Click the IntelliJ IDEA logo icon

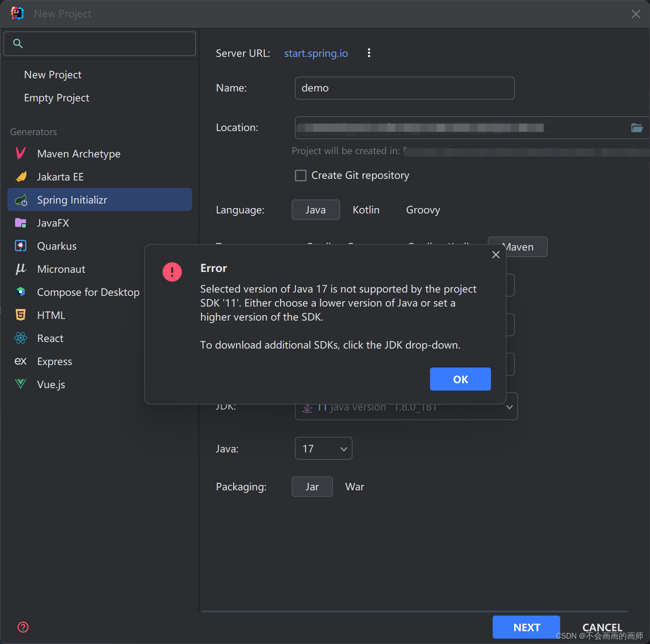[x=17, y=13]
